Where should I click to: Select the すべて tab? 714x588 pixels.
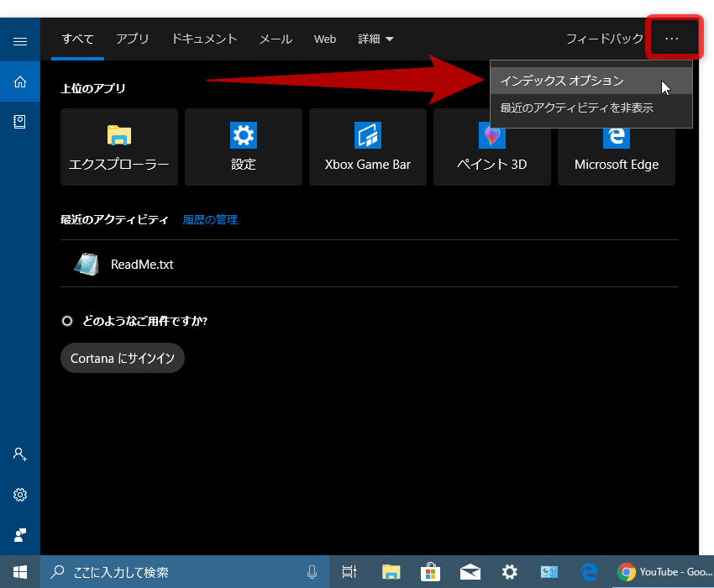tap(78, 39)
